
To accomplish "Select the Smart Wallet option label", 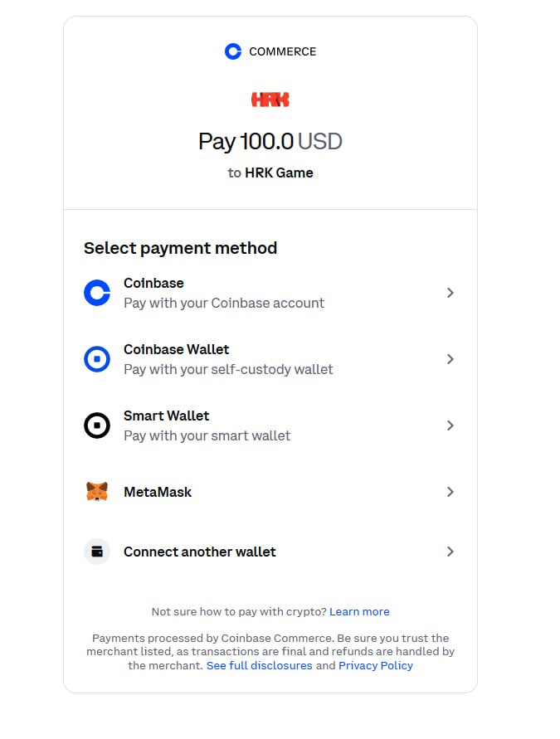I will click(166, 416).
